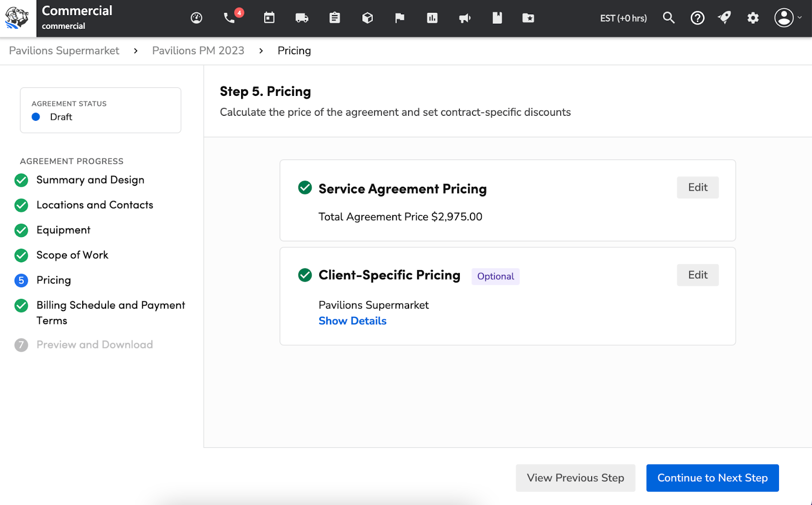Image resolution: width=812 pixels, height=505 pixels.
Task: Open the calendar scheduling icon
Action: click(268, 18)
